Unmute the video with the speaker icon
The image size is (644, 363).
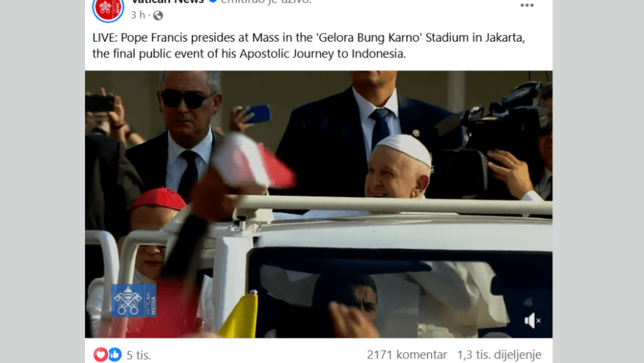(532, 321)
